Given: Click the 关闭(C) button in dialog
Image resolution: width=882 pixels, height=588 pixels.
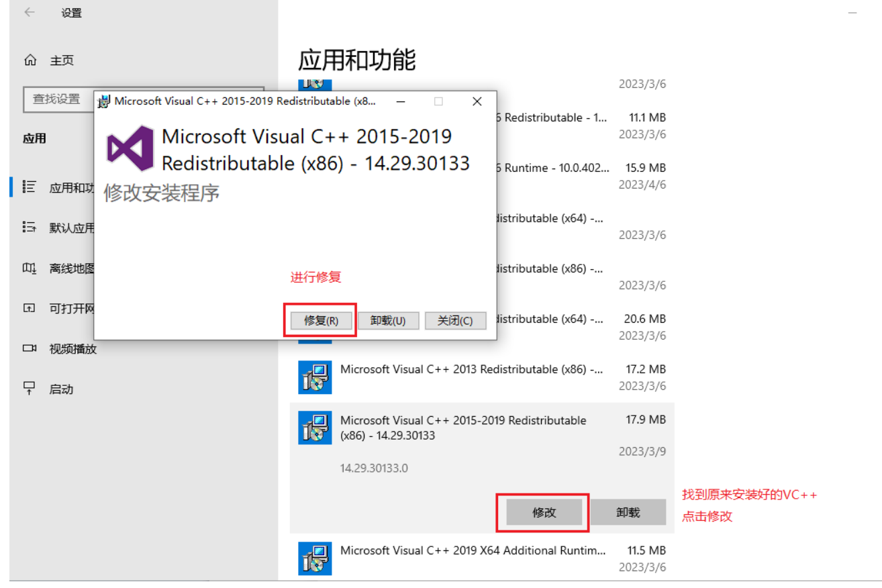Looking at the screenshot, I should 454,321.
